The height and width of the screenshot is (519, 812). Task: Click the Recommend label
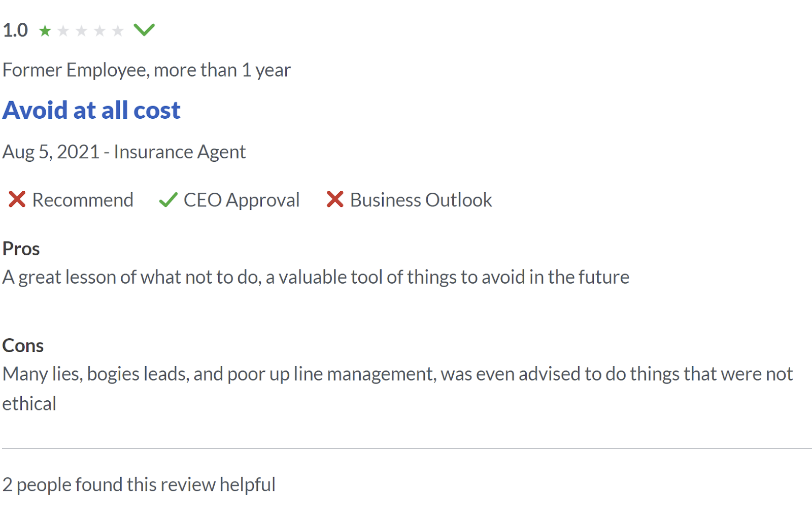coord(83,200)
